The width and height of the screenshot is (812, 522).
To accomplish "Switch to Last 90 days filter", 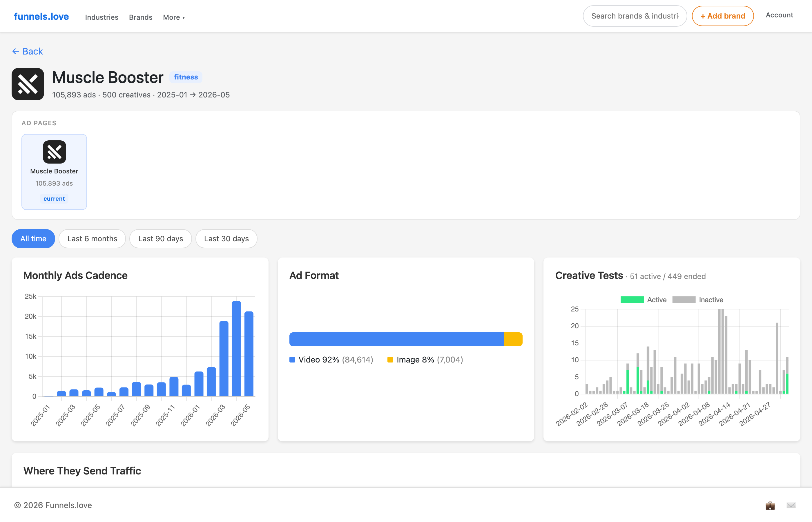I will click(161, 239).
